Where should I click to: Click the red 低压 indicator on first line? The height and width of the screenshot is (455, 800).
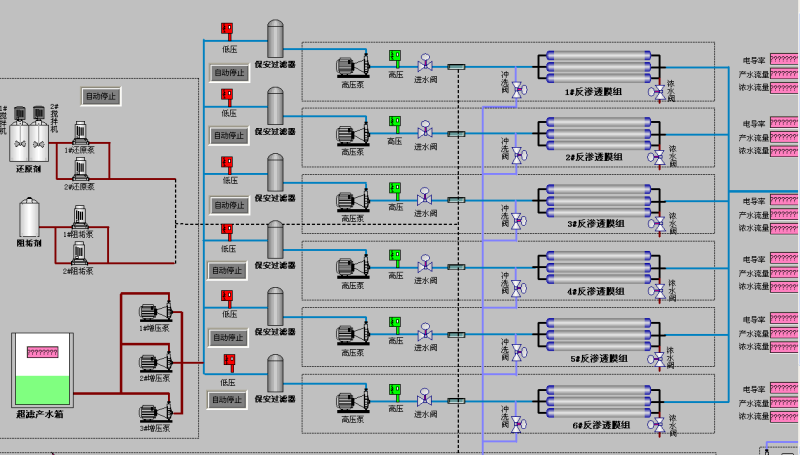coord(227,30)
